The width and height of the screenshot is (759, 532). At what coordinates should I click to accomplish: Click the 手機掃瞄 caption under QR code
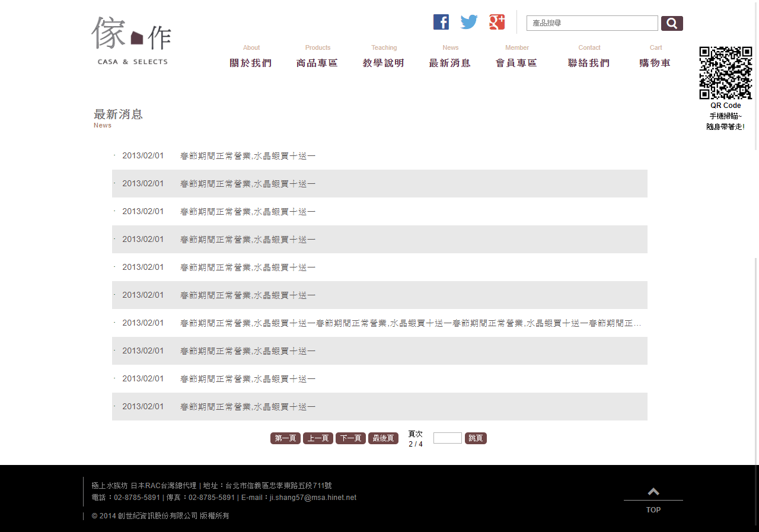pos(726,116)
